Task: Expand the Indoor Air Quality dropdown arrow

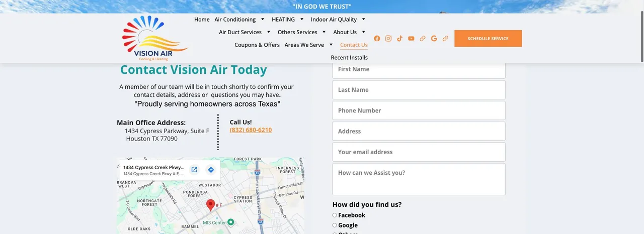Action: [363, 19]
